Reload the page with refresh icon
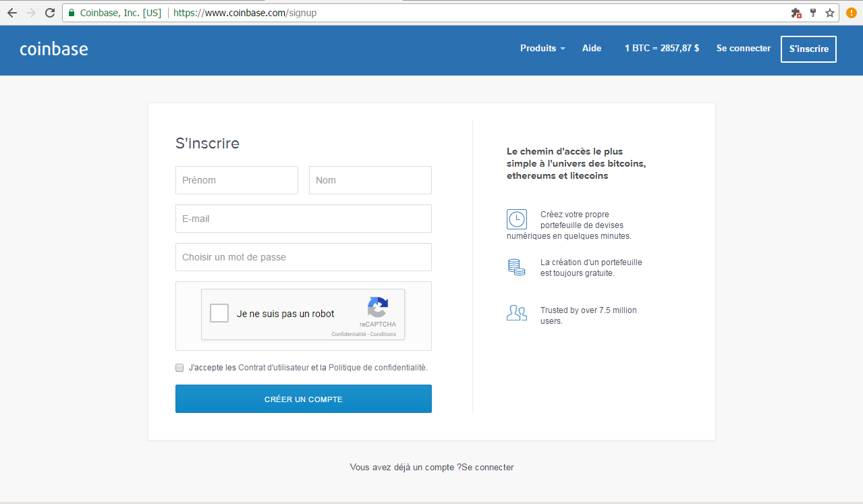 pos(50,13)
